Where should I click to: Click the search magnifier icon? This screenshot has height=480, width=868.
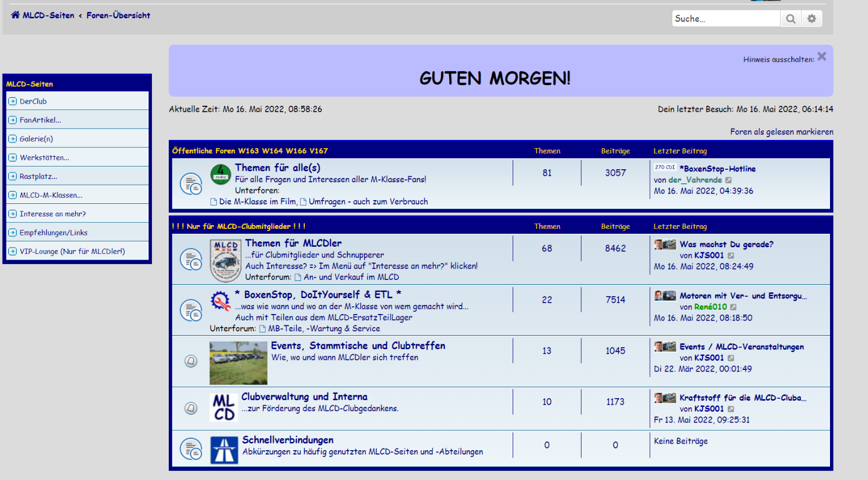point(790,19)
